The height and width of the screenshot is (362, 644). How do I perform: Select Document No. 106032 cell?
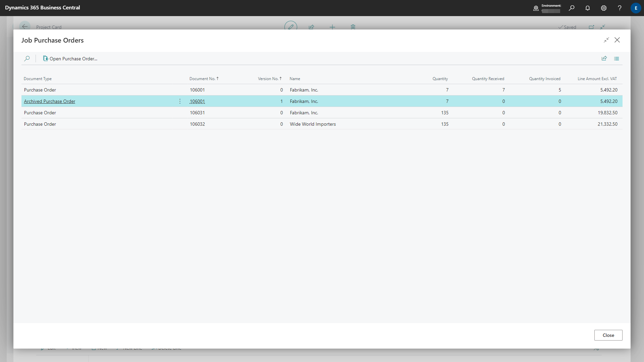(197, 124)
